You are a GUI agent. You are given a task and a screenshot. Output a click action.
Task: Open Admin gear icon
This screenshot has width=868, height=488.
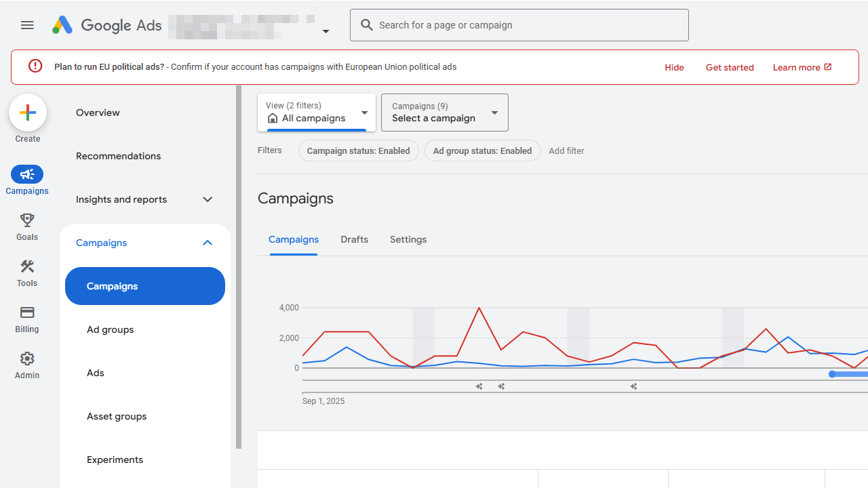(27, 359)
